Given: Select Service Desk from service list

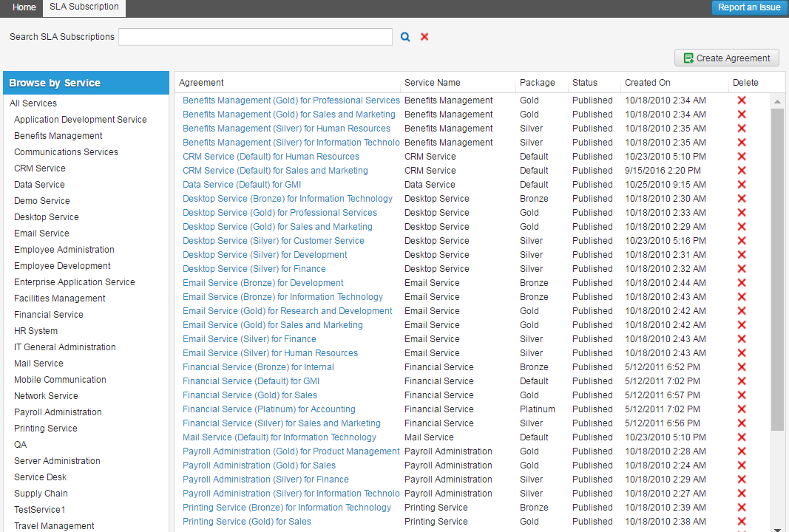Looking at the screenshot, I should (x=41, y=477).
